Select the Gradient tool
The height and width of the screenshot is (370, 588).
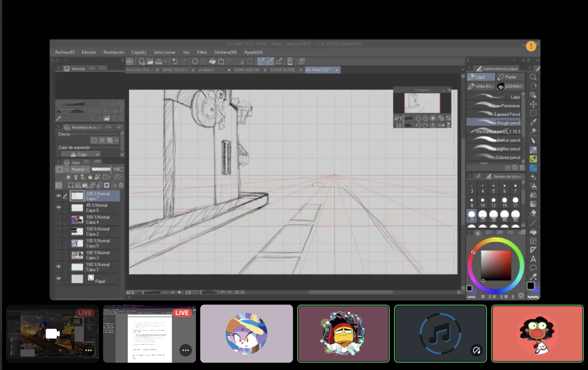pyautogui.click(x=533, y=204)
